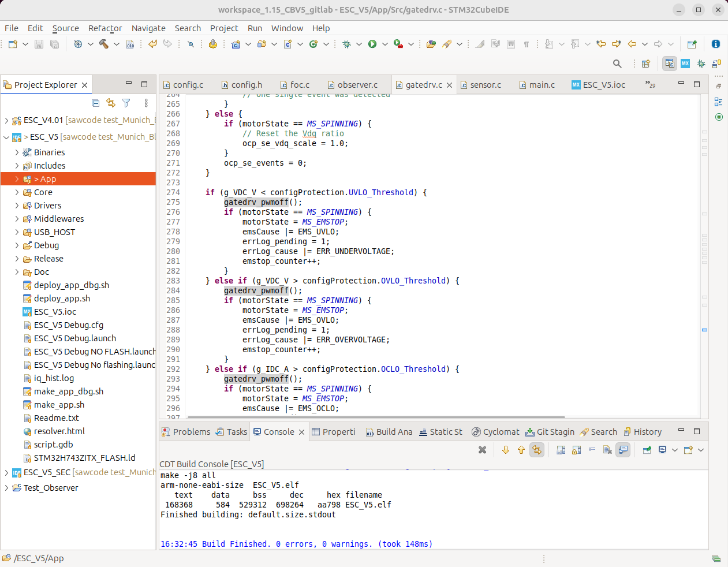The image size is (728, 567).
Task: Toggle console wrap build output button
Action: [x=592, y=450]
